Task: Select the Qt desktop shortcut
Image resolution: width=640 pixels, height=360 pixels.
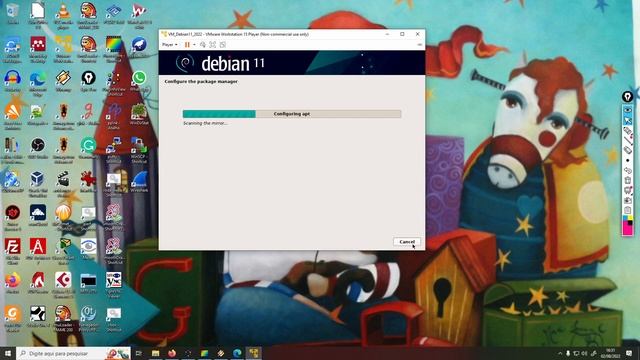Action: tap(88, 318)
